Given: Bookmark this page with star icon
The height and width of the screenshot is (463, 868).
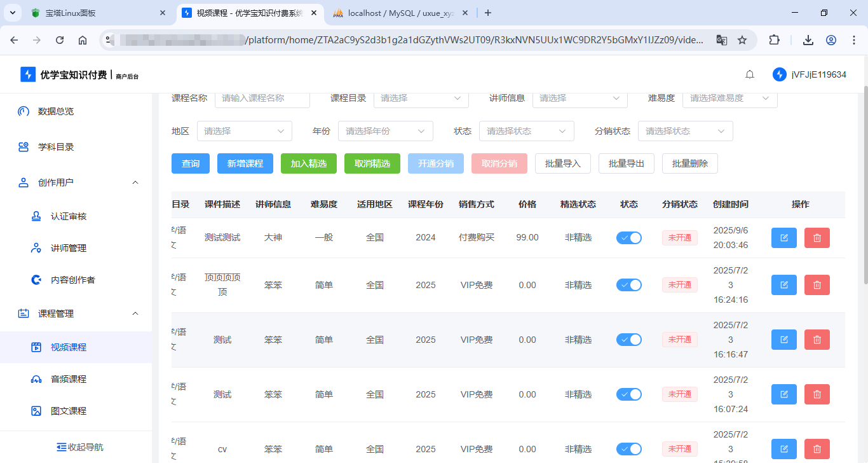Looking at the screenshot, I should 742,40.
